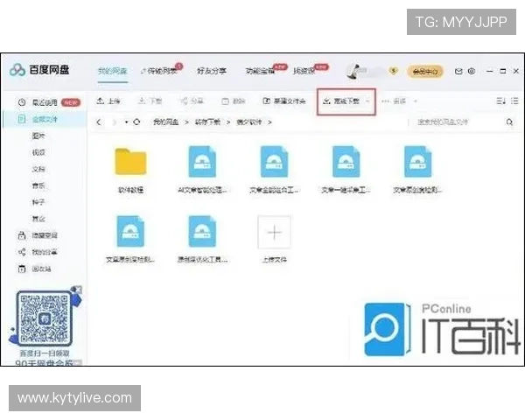
Task: Expand the trailing breadcrumb chevron
Action: pos(269,122)
